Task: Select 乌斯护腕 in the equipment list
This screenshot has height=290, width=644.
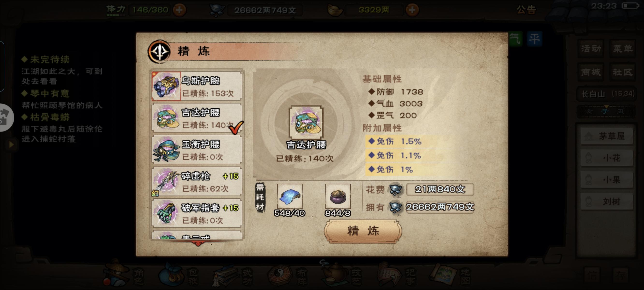Action: [197, 86]
